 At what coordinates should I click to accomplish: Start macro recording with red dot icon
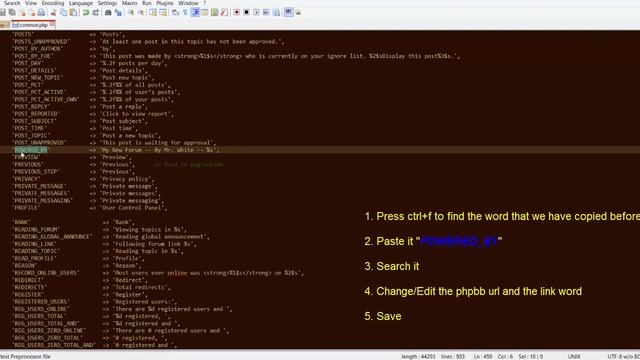[x=236, y=13]
